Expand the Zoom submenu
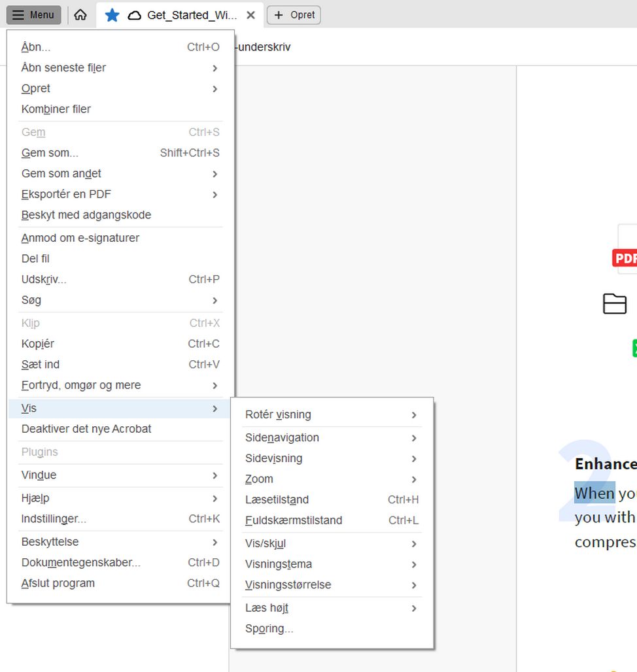 pos(332,479)
